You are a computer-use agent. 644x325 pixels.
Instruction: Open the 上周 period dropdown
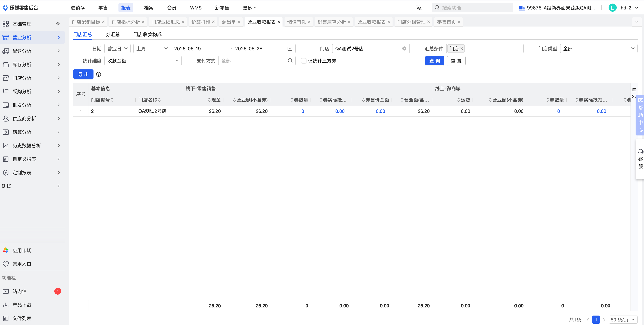[x=152, y=48]
